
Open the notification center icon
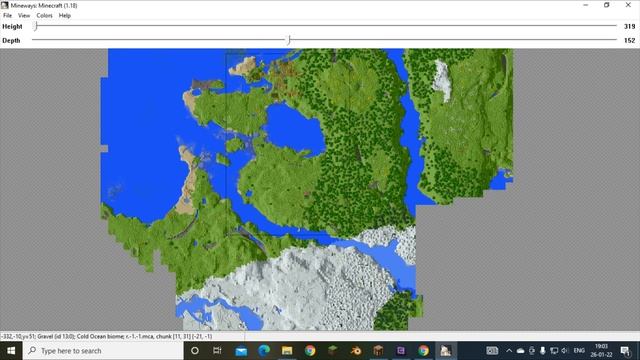(x=625, y=351)
